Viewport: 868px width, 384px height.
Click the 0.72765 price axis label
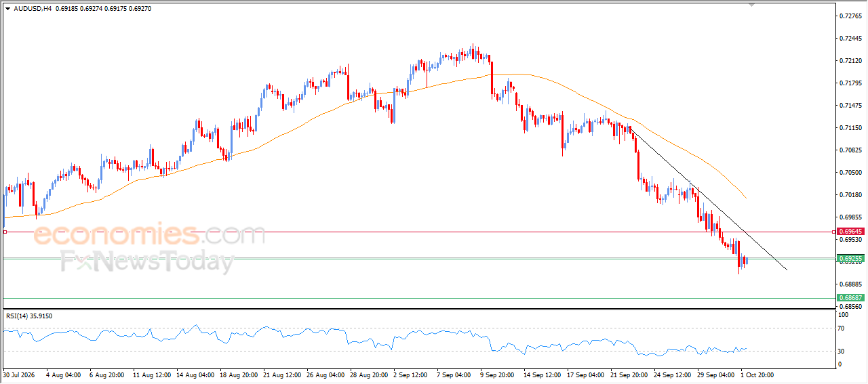point(850,15)
